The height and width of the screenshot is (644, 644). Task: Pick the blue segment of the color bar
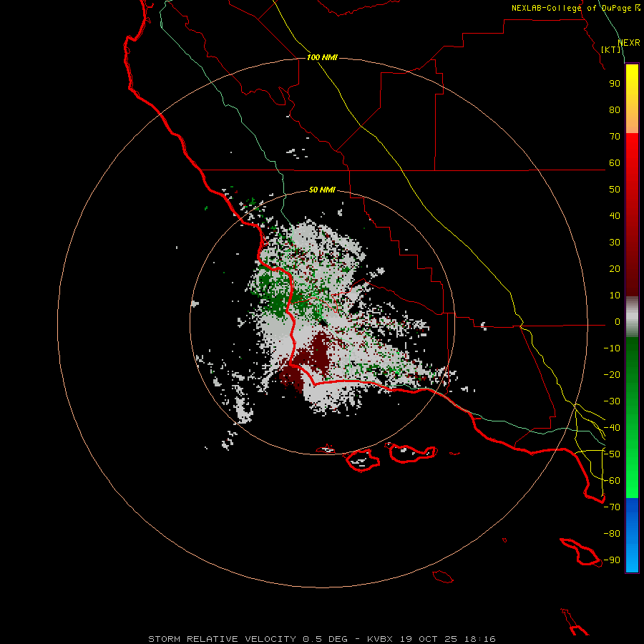click(632, 535)
